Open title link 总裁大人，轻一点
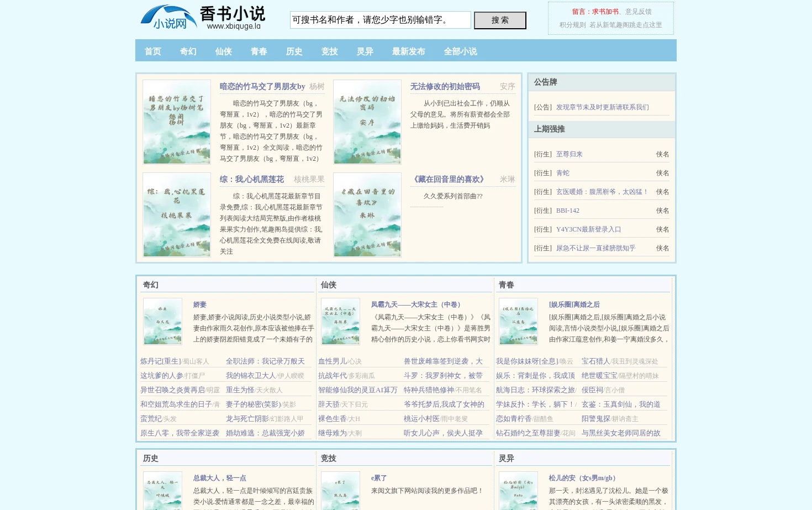The image size is (812, 510). coord(220,478)
